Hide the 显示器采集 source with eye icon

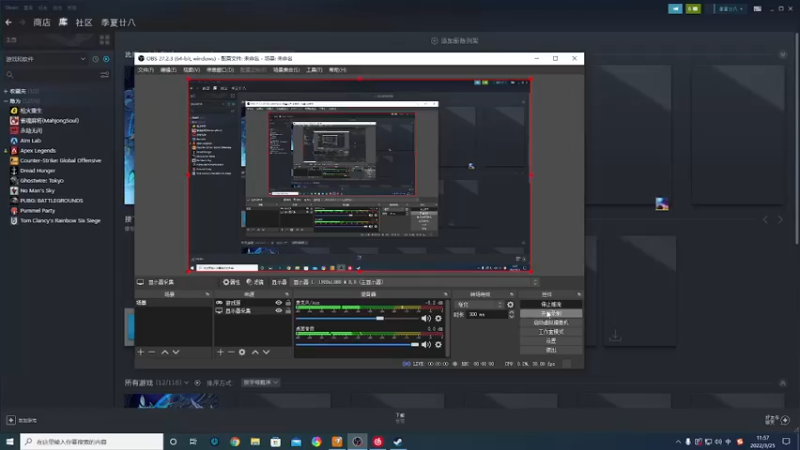279,311
